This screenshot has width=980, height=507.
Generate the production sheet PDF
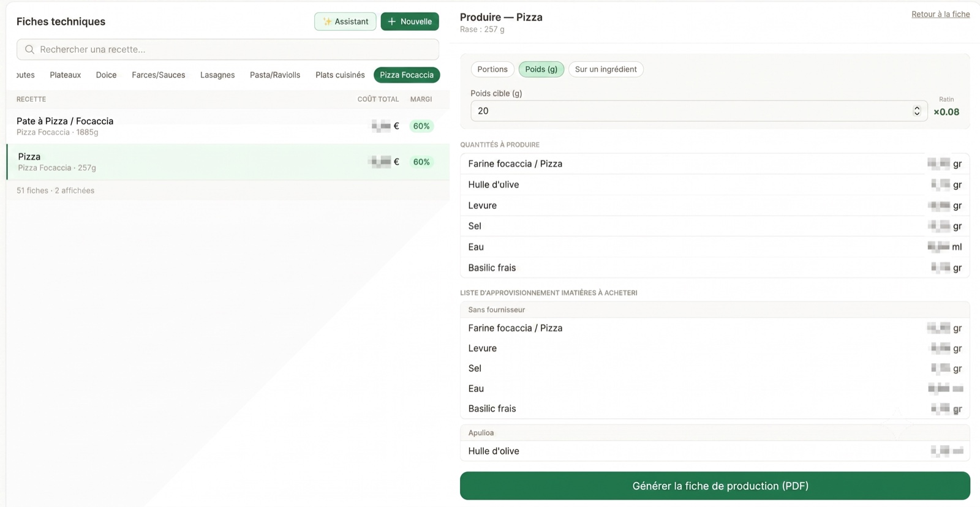[715, 486]
